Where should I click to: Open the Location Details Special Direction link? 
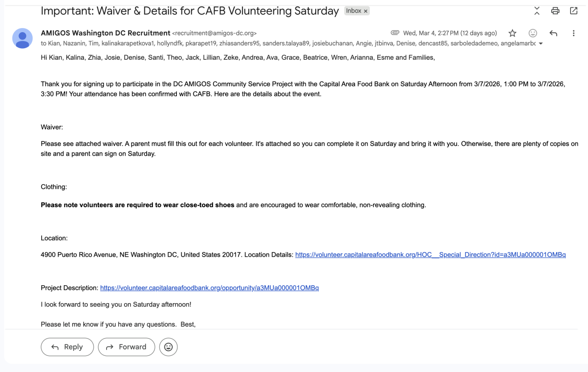pyautogui.click(x=430, y=254)
